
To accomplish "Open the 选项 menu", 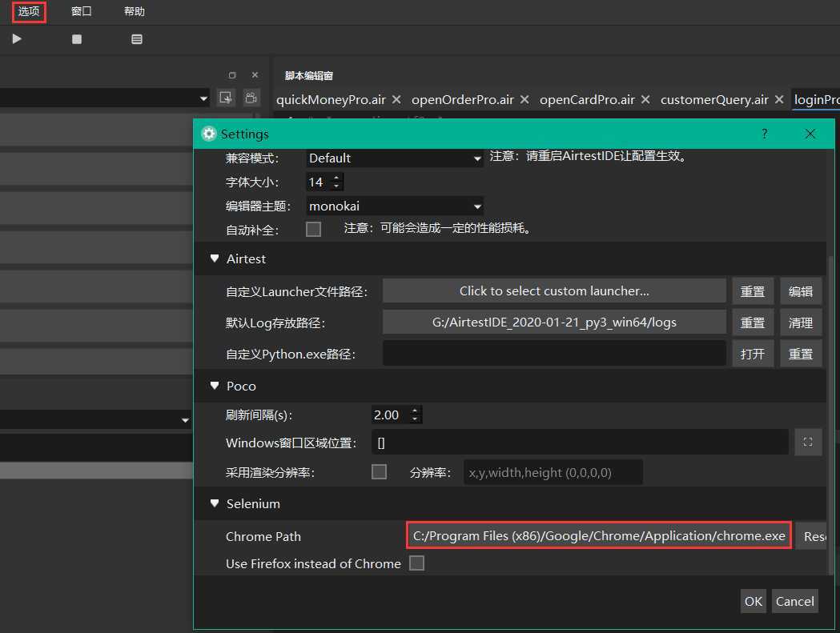I will (29, 12).
